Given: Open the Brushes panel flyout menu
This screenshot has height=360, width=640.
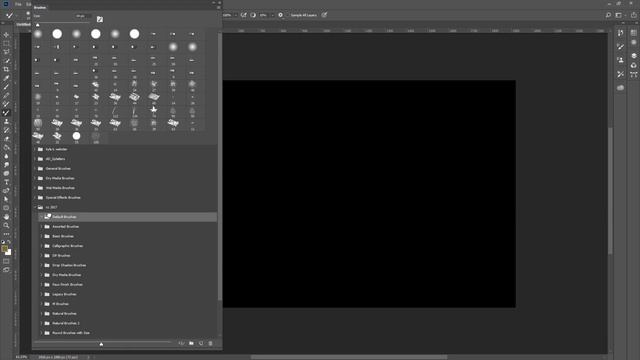Looking at the screenshot, I should click(219, 7).
